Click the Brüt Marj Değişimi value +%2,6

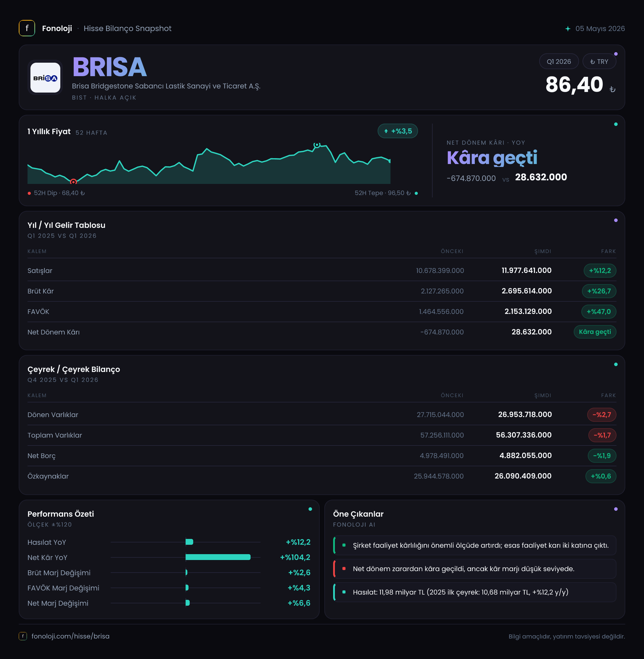click(x=299, y=573)
